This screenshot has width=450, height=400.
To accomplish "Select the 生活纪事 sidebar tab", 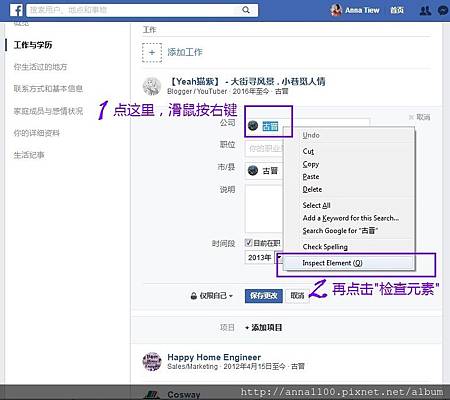I will click(x=29, y=155).
